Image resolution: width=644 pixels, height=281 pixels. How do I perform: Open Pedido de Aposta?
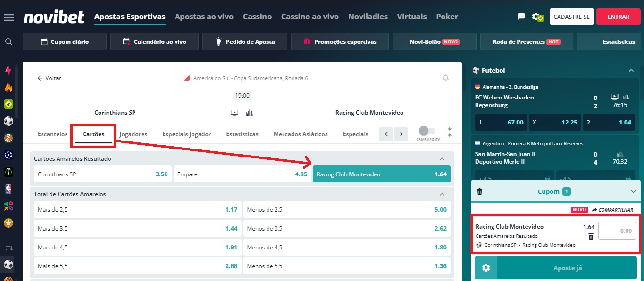point(244,41)
